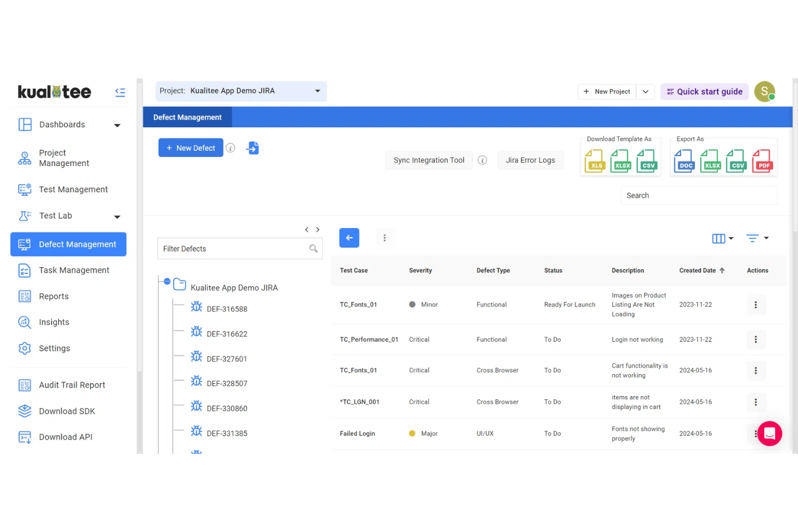Open Dashboards in the sidebar

[x=62, y=125]
